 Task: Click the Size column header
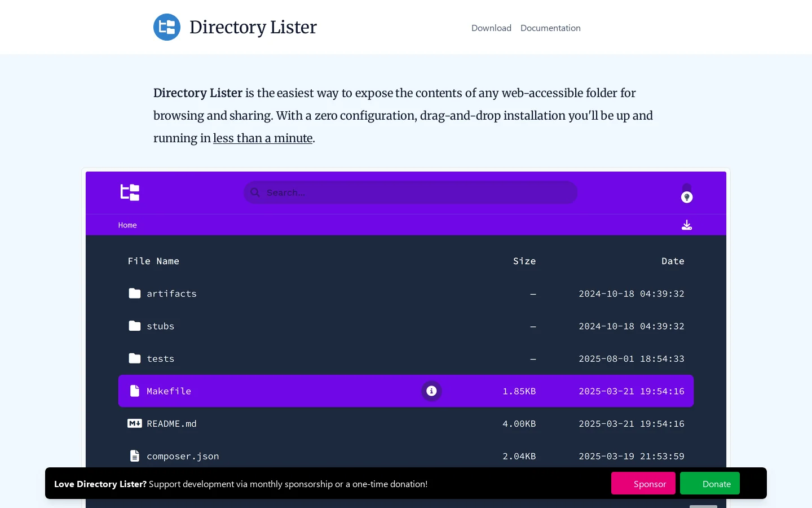click(x=524, y=261)
